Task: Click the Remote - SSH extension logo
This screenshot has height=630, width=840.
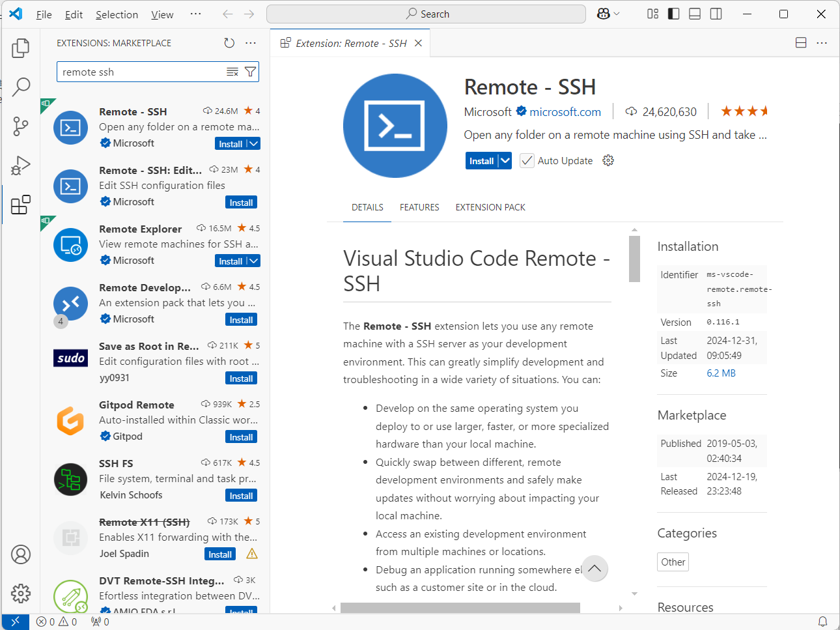Action: (395, 126)
